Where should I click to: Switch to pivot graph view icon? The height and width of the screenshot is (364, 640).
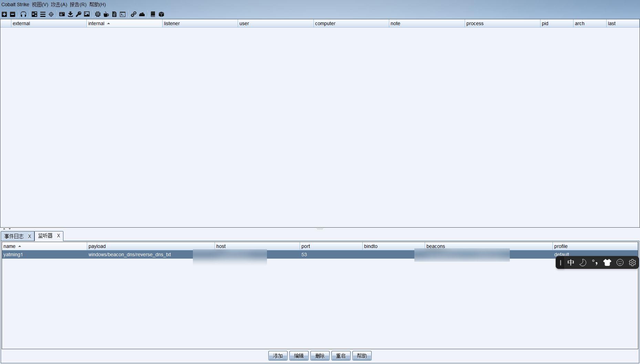34,14
